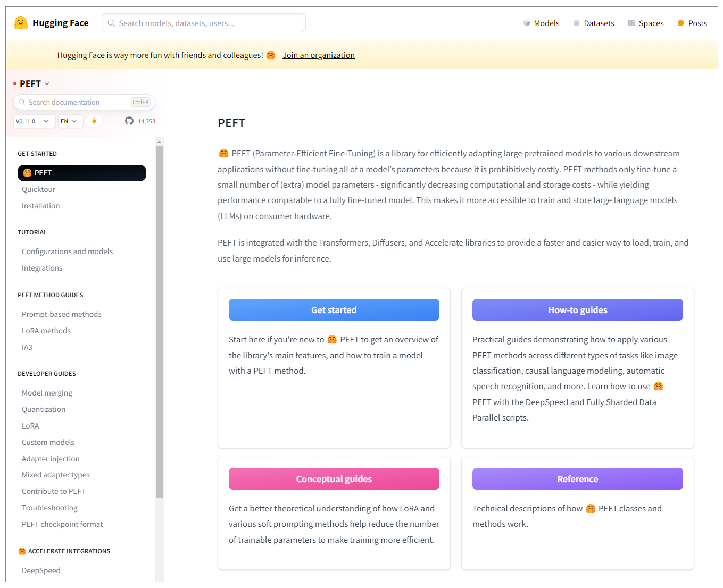Select LoRA methods in the sidebar
This screenshot has height=588, width=723.
[46, 331]
